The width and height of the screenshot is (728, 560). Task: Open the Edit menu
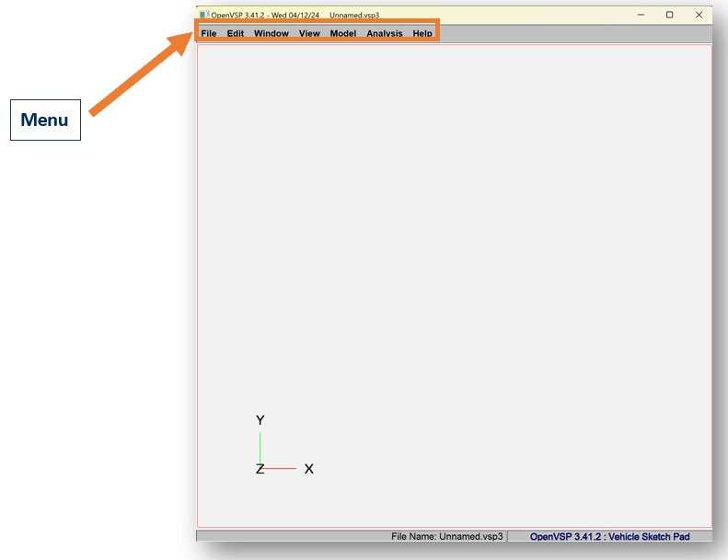click(x=236, y=33)
